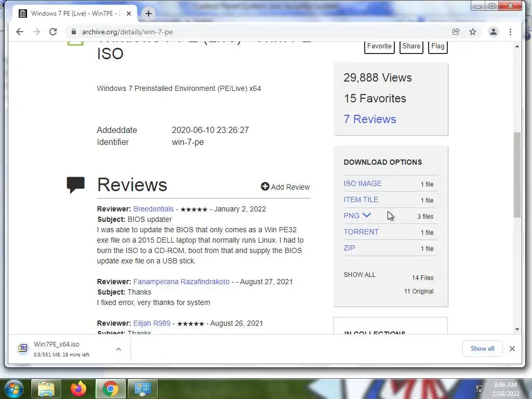Open reviewer Elijah R989 profile
This screenshot has width=532, height=399.
pos(152,323)
